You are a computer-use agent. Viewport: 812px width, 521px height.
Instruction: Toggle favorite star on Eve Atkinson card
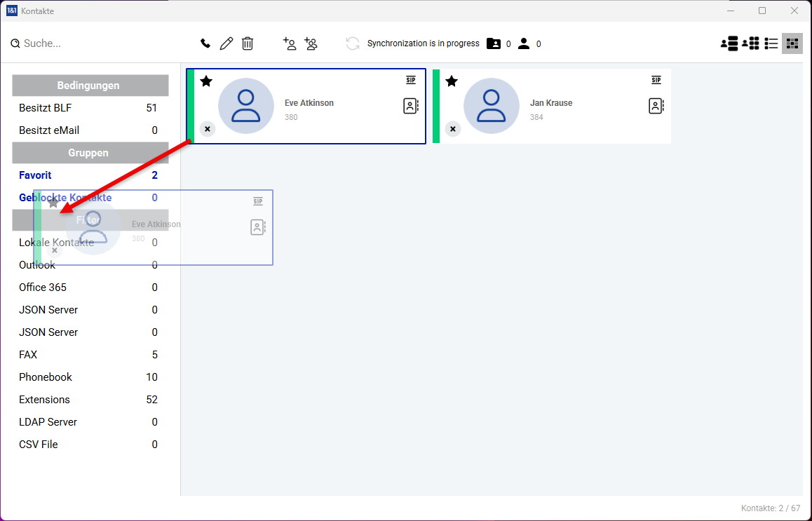coord(206,81)
